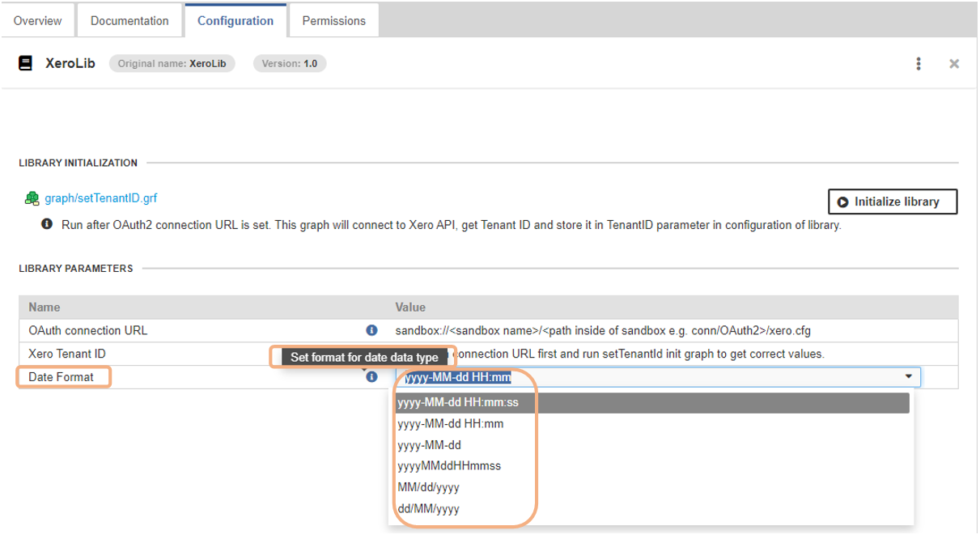
Task: Click the info icon on the Date Format row
Action: (371, 376)
